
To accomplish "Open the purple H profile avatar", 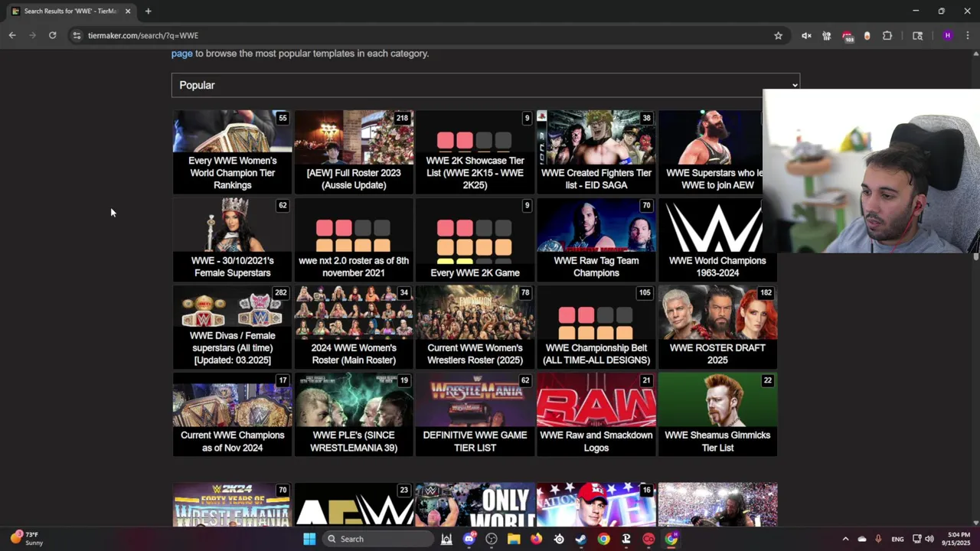I will [948, 35].
